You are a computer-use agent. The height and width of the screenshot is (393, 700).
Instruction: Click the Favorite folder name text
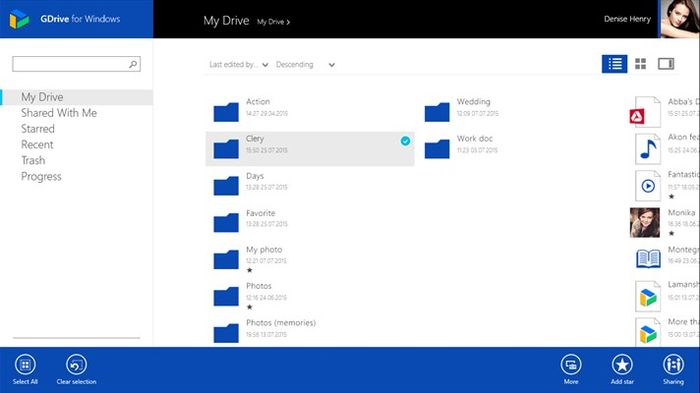coord(261,213)
